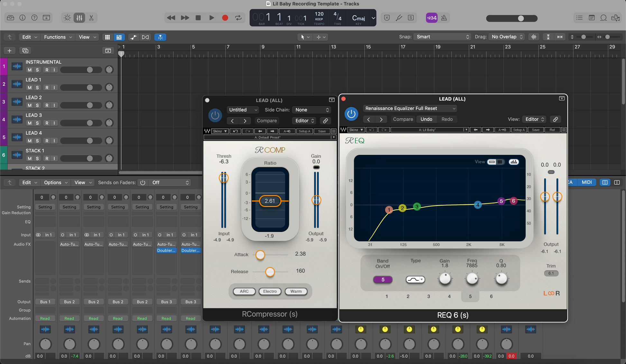This screenshot has width=626, height=364.
Task: Mute the INSTRUMENTAL track
Action: click(30, 70)
